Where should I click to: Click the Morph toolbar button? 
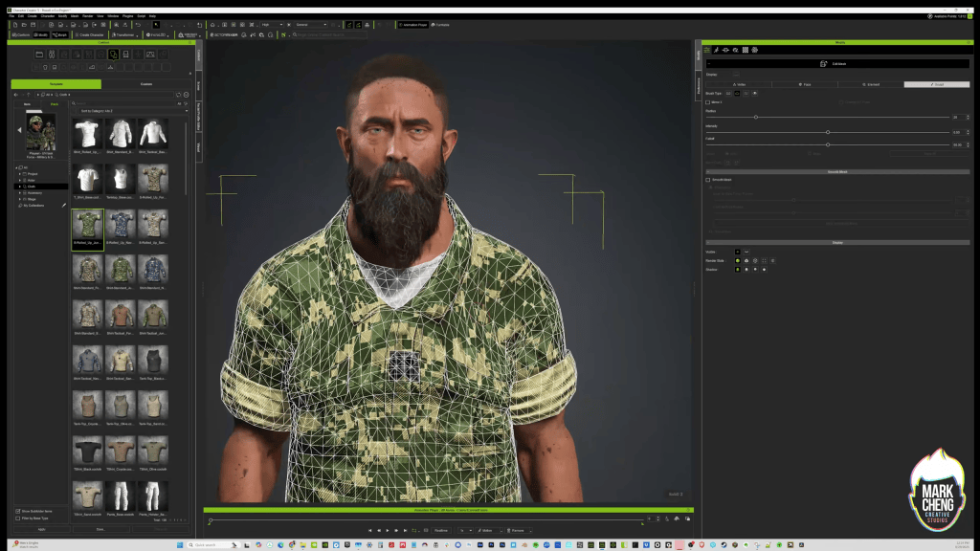(x=60, y=35)
